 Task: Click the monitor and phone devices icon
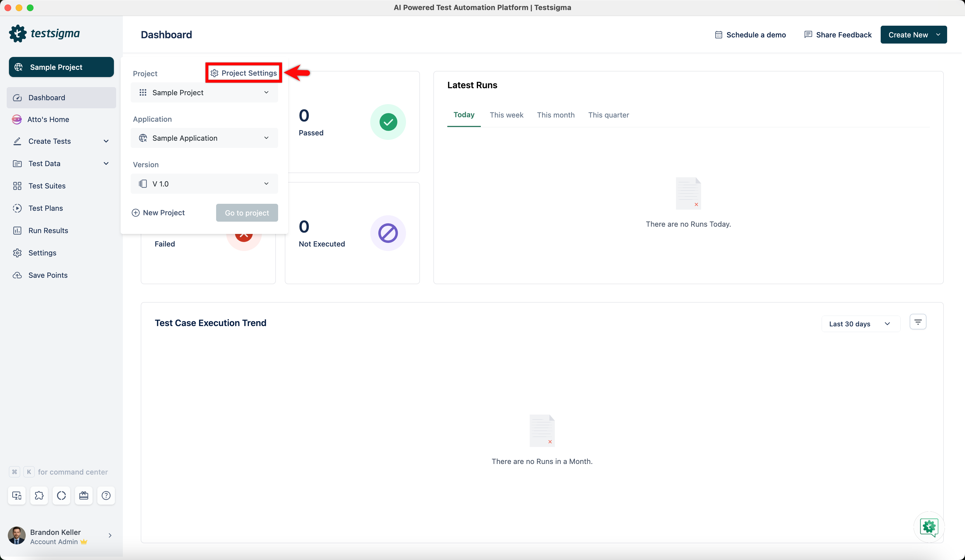tap(17, 495)
